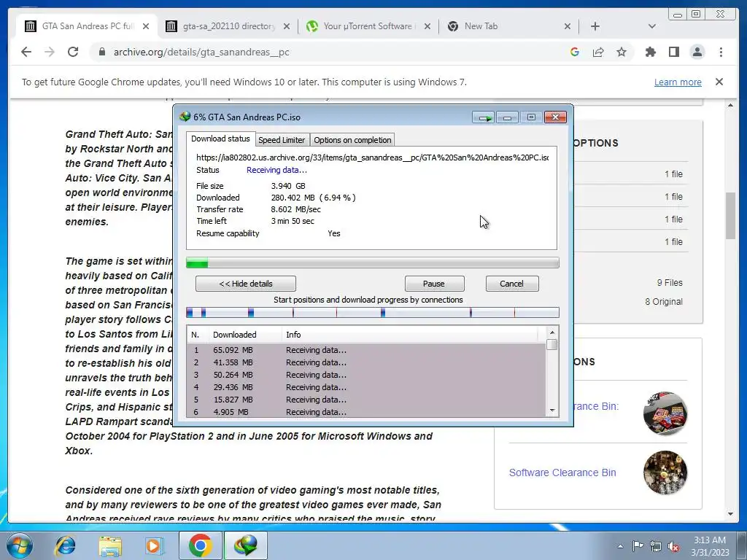The width and height of the screenshot is (747, 560).
Task: Open Learn more link about Chrome updates
Action: 678,82
